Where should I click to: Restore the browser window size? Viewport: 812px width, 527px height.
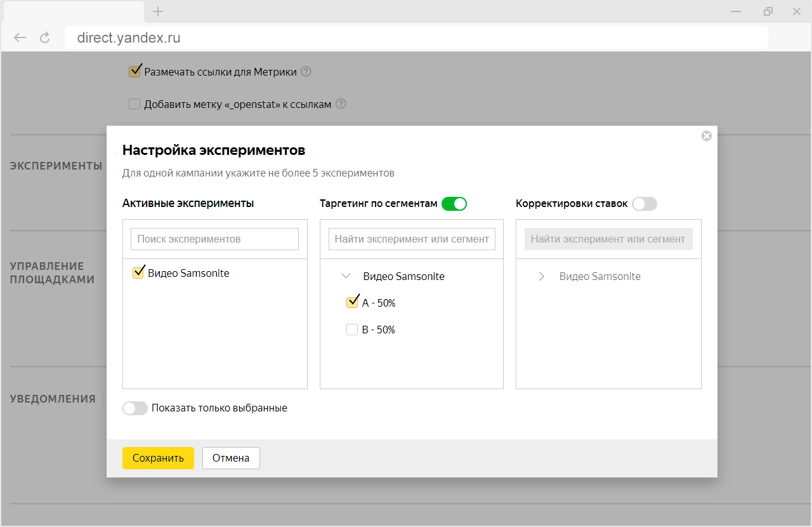(x=768, y=11)
